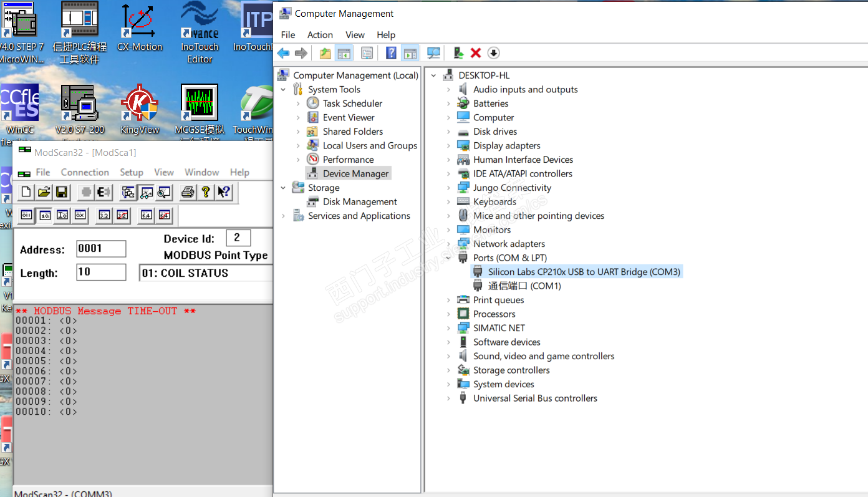Click the Print icon in ModScan32 toolbar
Screen dimensions: 868x497
pyautogui.click(x=188, y=192)
